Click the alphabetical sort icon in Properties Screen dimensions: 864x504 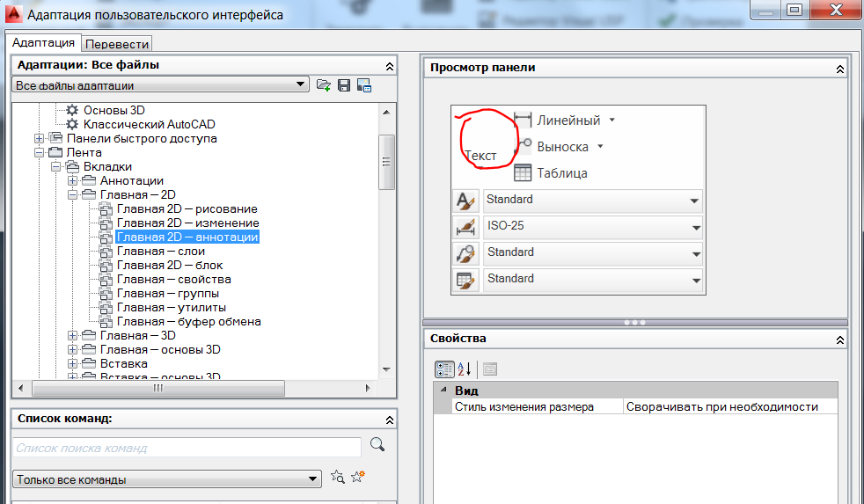pyautogui.click(x=464, y=369)
